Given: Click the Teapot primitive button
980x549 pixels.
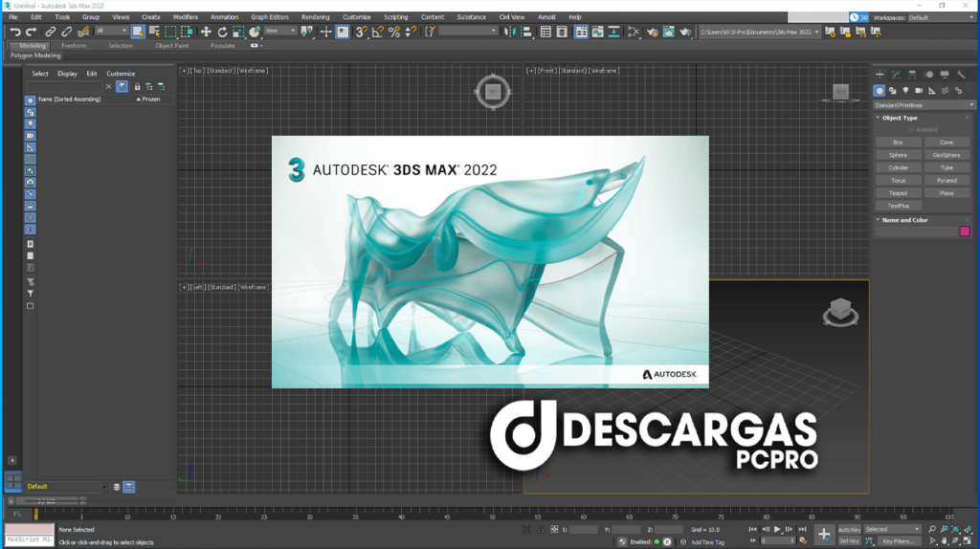Looking at the screenshot, I should (x=898, y=193).
